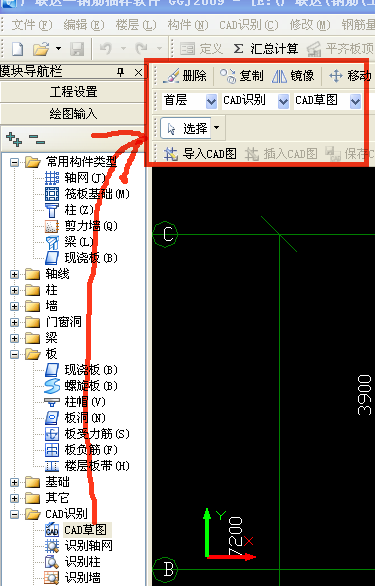
Task: Click axis bubble C in drawing
Action: click(165, 234)
